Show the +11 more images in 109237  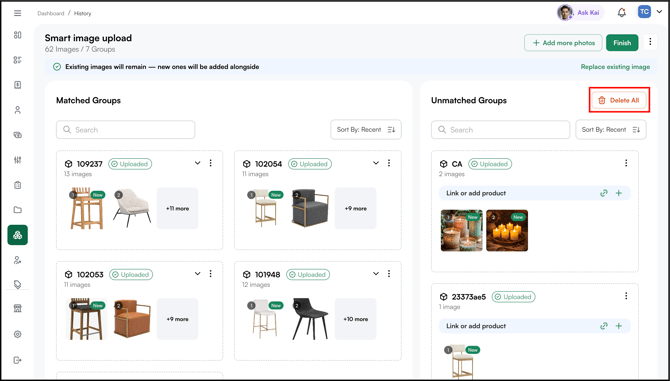(x=177, y=208)
